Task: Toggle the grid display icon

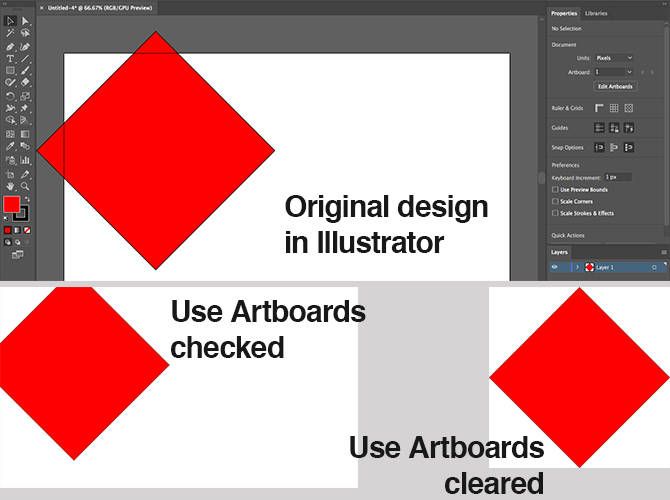Action: [x=614, y=108]
